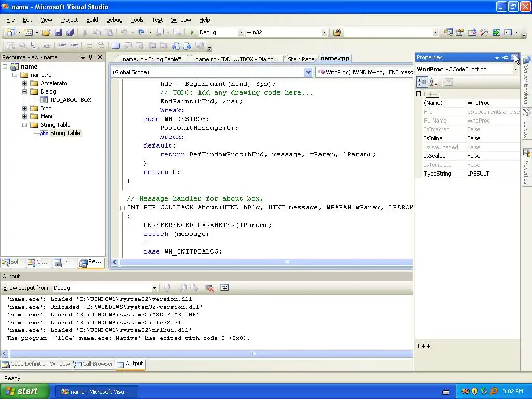Save the current file with the floppy icon
Viewport: 532px width, 399px height.
pyautogui.click(x=58, y=32)
